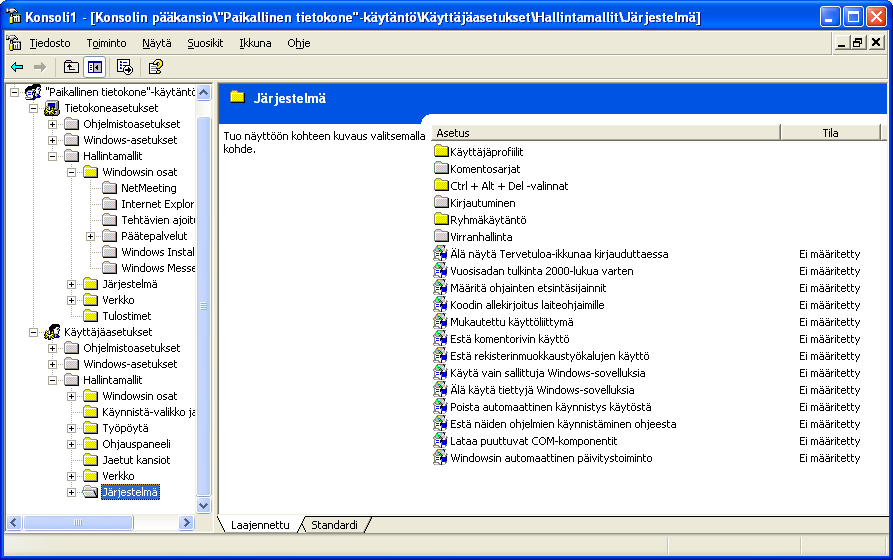Screen dimensions: 893x560
Task: Click the Forward arrow toolbar icon
Action: [x=40, y=67]
